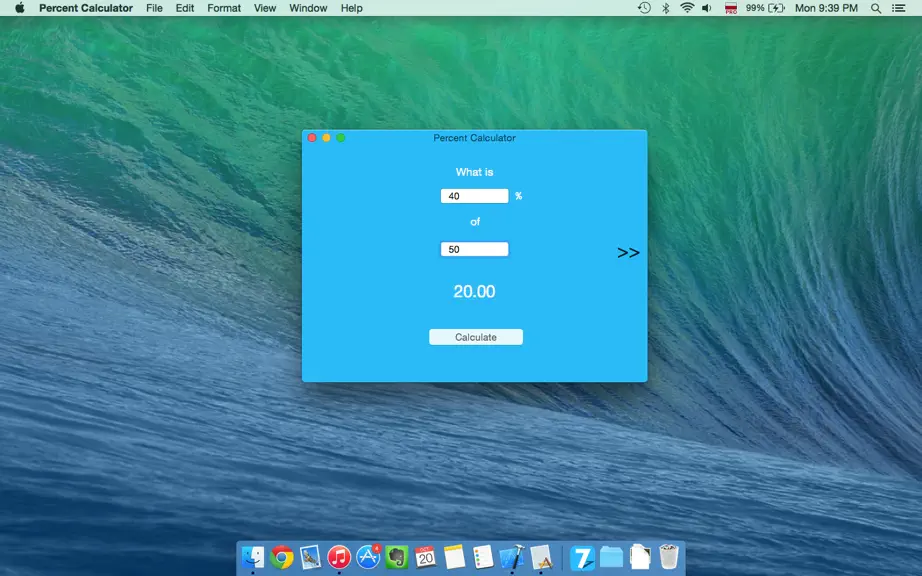Open the File menu

[154, 8]
